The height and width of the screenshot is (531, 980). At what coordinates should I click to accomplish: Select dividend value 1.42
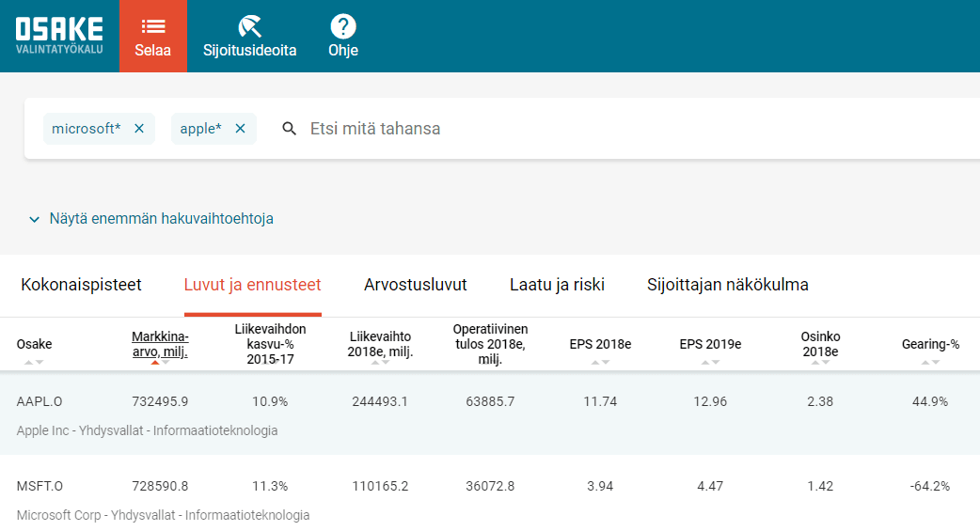pyautogui.click(x=820, y=486)
